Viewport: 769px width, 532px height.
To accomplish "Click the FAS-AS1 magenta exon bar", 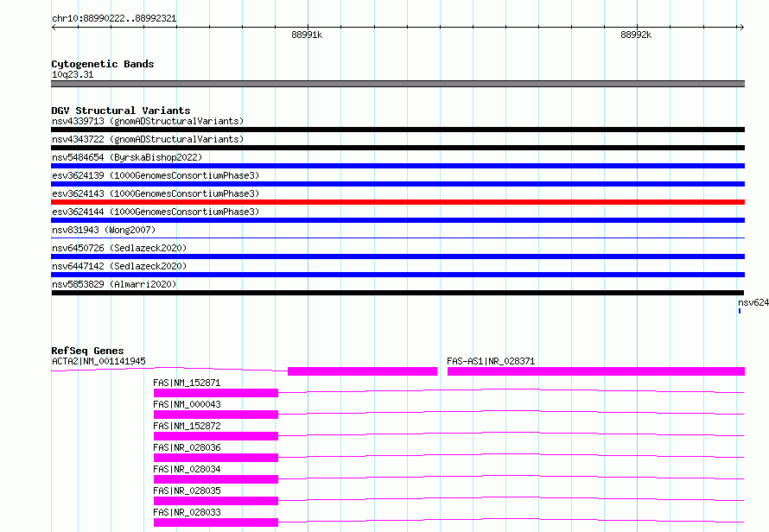I will pos(596,371).
